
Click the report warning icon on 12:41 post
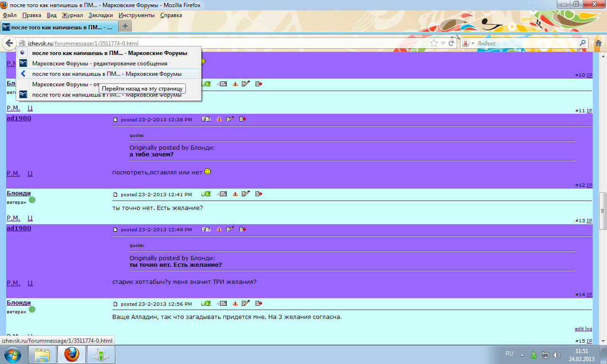pos(235,194)
